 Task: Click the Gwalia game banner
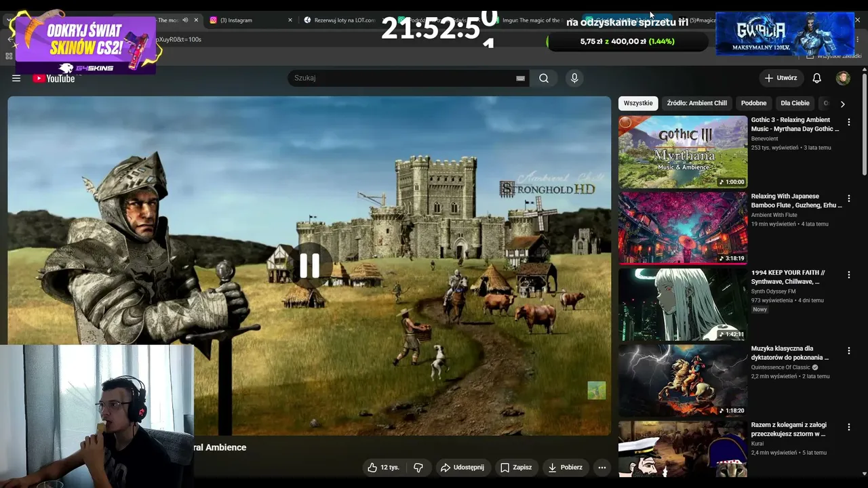click(785, 34)
